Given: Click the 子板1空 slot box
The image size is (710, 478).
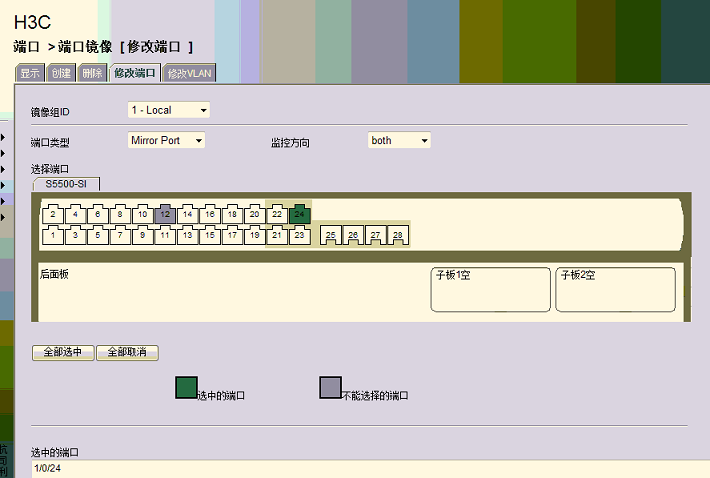Looking at the screenshot, I should [x=490, y=289].
